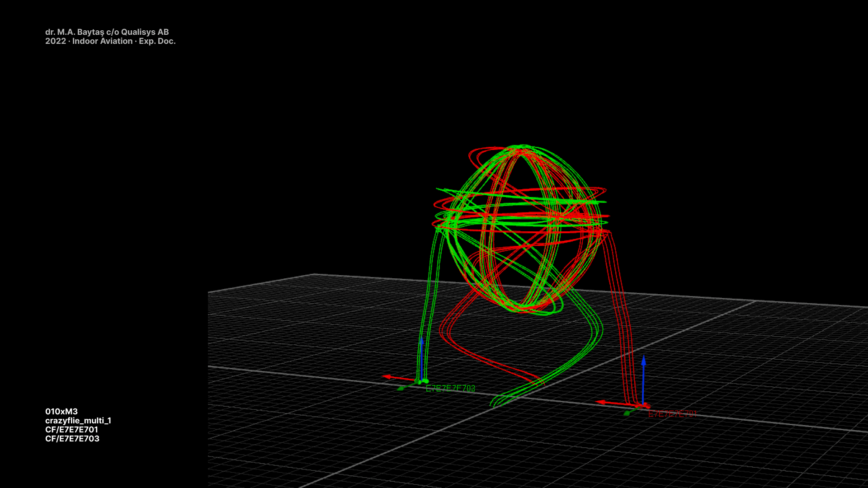Viewport: 868px width, 488px height.
Task: Click the red E7E7E7E701 body label
Action: pos(672,414)
